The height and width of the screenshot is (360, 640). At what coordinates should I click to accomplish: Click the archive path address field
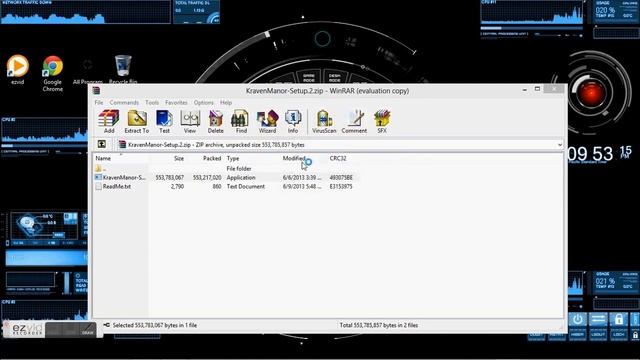(x=340, y=144)
